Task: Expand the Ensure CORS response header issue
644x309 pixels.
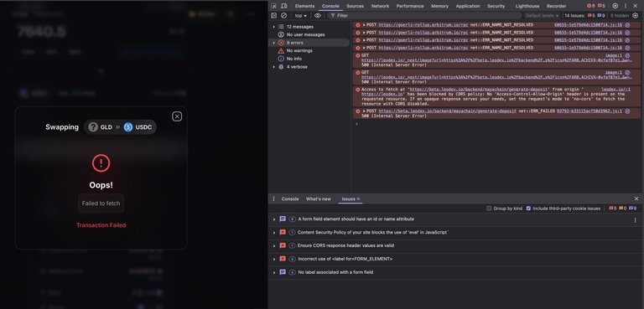Action: 274,246
